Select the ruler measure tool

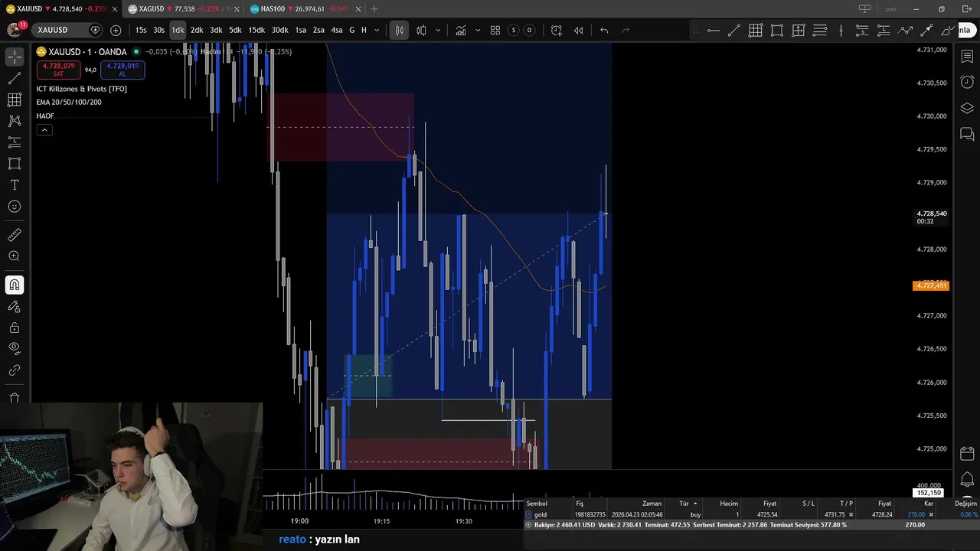(15, 235)
